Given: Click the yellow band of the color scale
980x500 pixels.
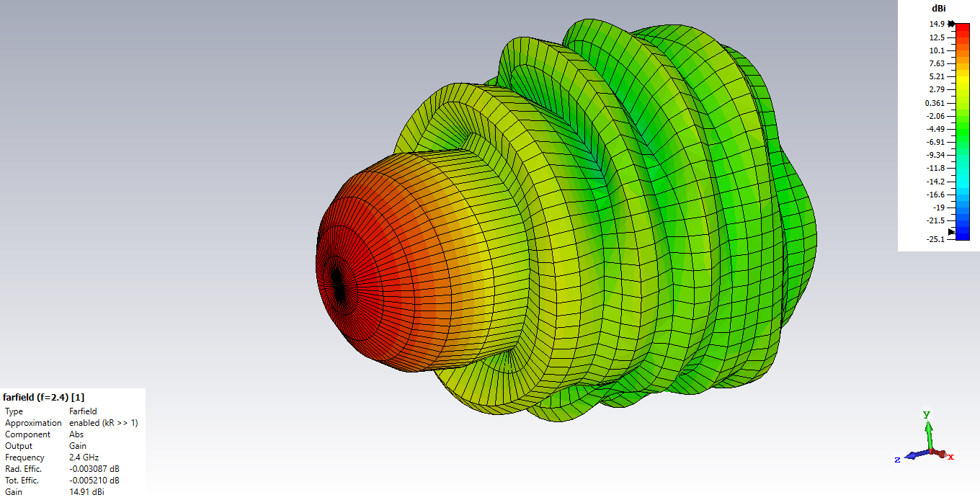Looking at the screenshot, I should click(962, 90).
